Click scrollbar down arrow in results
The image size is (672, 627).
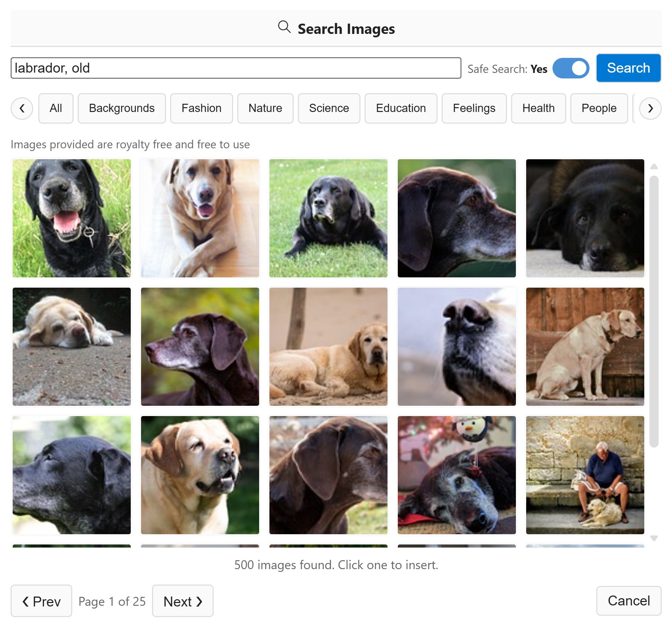654,538
